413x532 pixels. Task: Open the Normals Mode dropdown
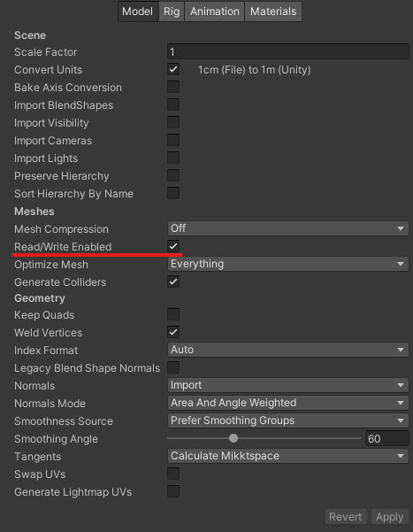[x=288, y=403]
